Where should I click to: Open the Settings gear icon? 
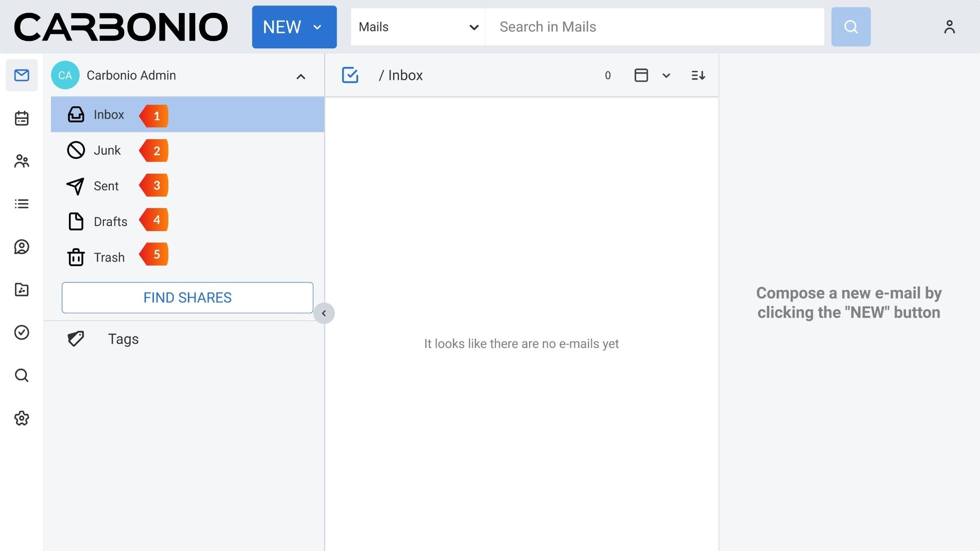21,418
